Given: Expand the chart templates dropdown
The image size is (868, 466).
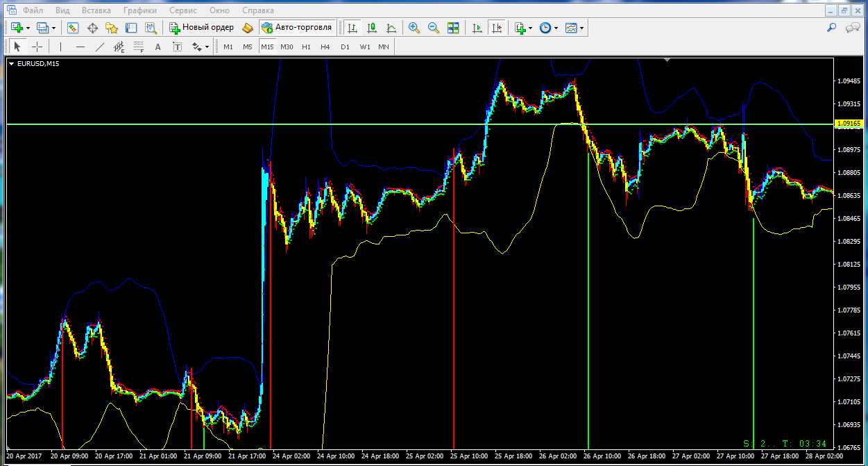Looking at the screenshot, I should (581, 28).
